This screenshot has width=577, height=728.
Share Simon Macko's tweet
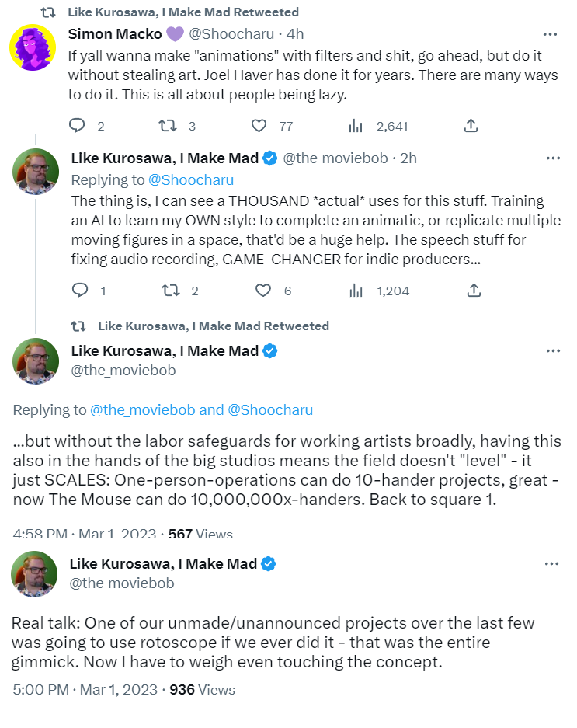click(471, 125)
